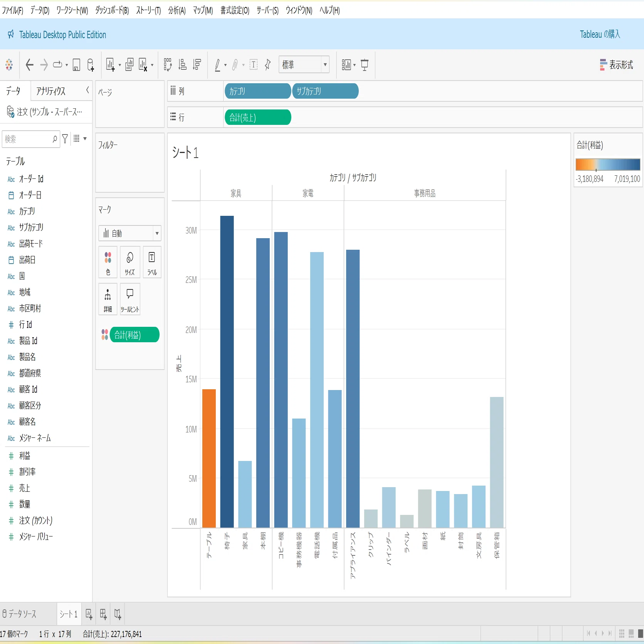Click the New story tab icon at bottom

point(118,614)
